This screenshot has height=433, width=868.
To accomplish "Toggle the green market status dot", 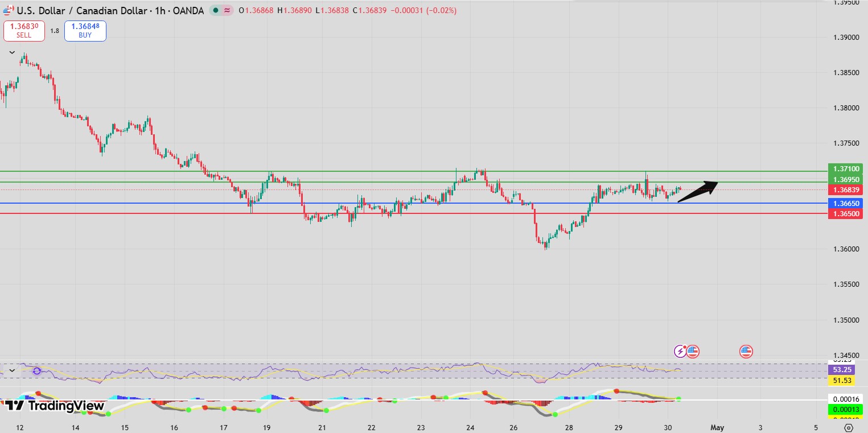I will pyautogui.click(x=216, y=10).
